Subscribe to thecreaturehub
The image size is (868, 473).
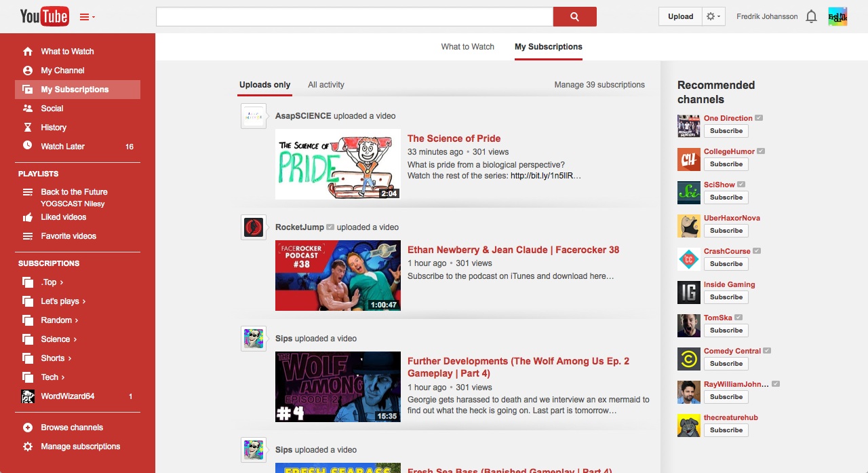click(x=726, y=430)
